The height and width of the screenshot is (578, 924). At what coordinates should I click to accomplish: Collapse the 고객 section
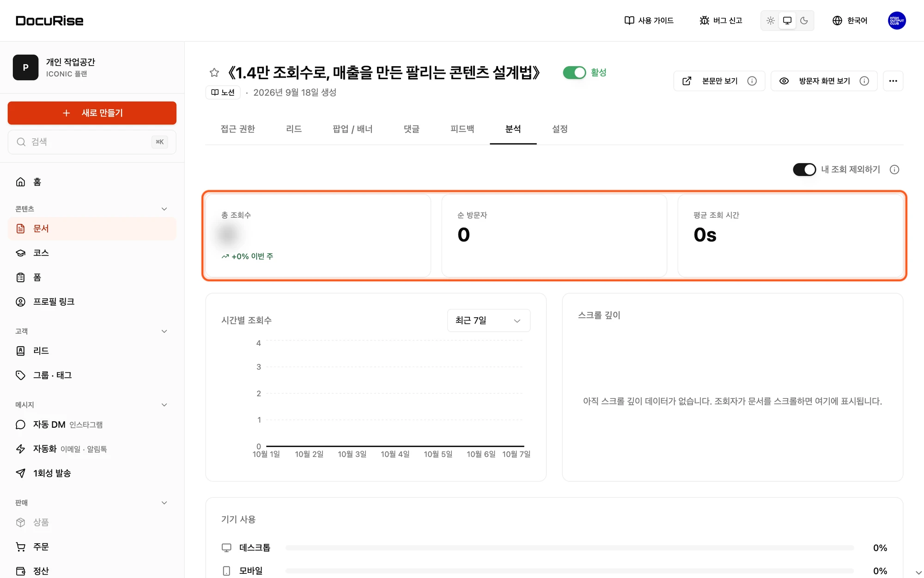click(x=164, y=331)
